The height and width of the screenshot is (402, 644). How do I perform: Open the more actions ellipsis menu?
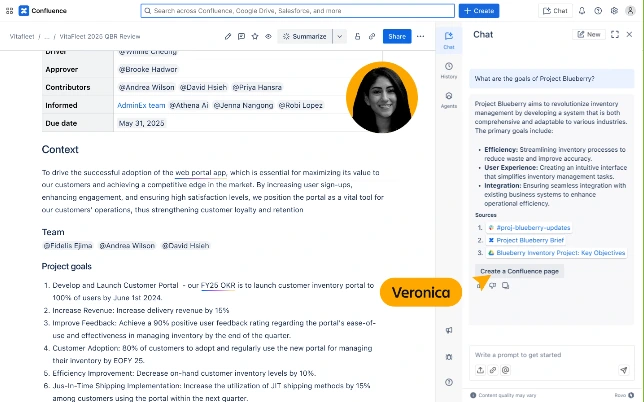point(421,37)
